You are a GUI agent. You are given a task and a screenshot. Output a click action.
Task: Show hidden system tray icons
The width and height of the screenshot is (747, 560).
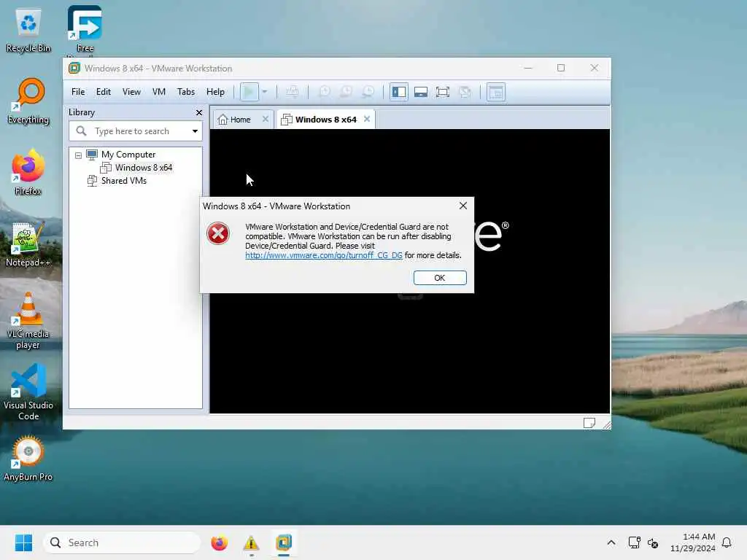pyautogui.click(x=611, y=542)
